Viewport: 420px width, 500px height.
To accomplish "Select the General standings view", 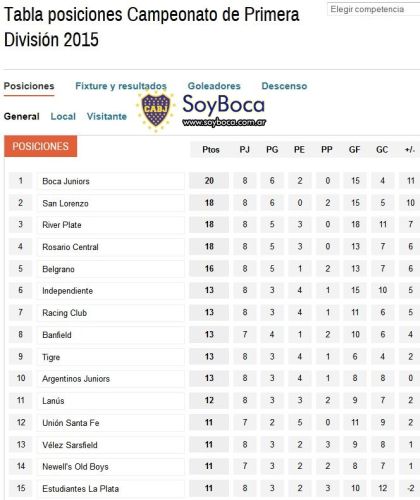I will 22,116.
